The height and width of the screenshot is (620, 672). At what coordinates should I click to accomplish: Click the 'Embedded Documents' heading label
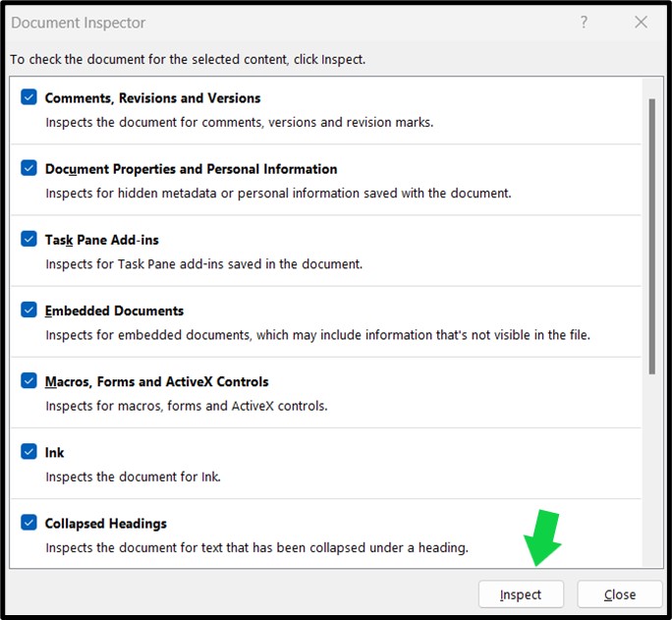tap(114, 310)
